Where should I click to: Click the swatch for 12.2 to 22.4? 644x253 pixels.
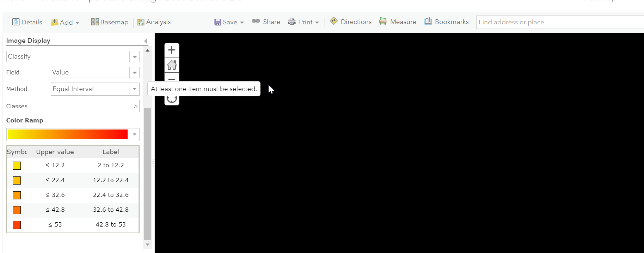[17, 180]
